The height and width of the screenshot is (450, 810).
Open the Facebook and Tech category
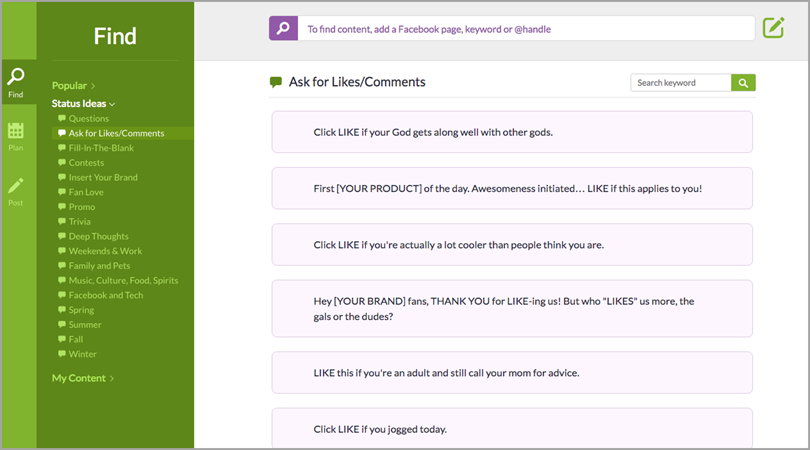tap(106, 295)
